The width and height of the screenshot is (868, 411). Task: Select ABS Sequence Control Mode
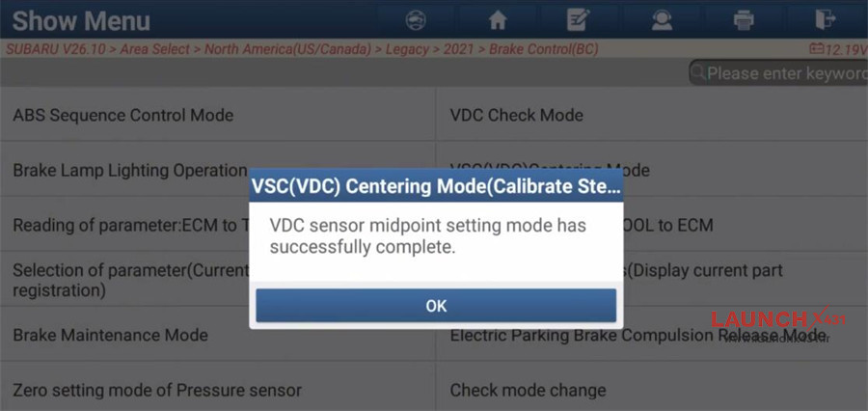pos(123,116)
